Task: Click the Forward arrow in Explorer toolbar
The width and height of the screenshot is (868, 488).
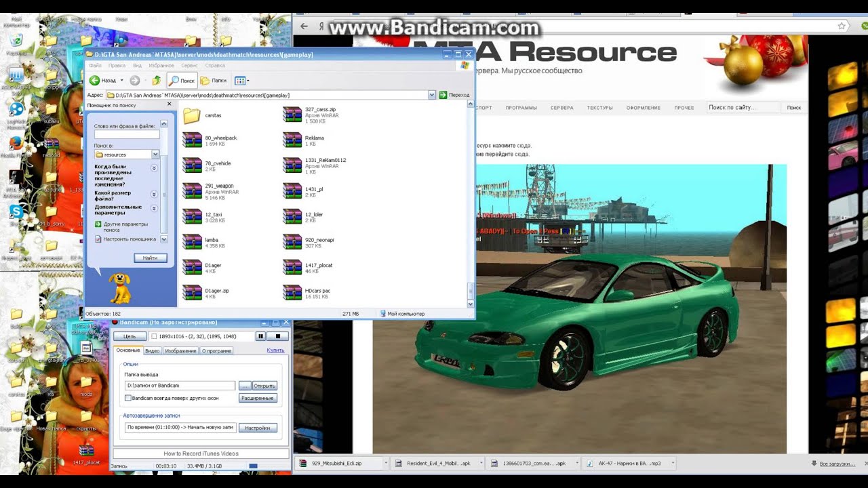Action: click(135, 81)
